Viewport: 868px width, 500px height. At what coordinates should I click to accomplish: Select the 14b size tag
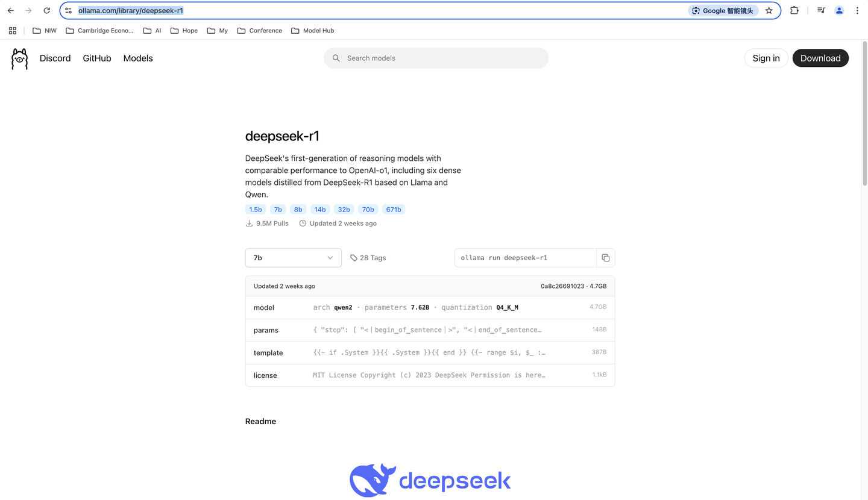pos(320,210)
